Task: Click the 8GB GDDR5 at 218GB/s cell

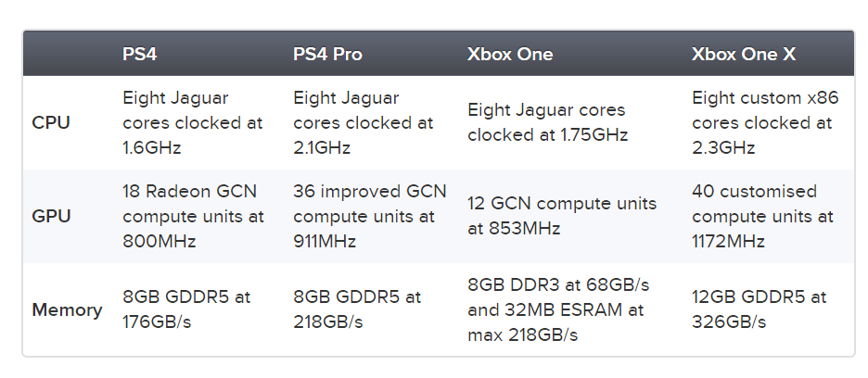Action: tap(357, 309)
